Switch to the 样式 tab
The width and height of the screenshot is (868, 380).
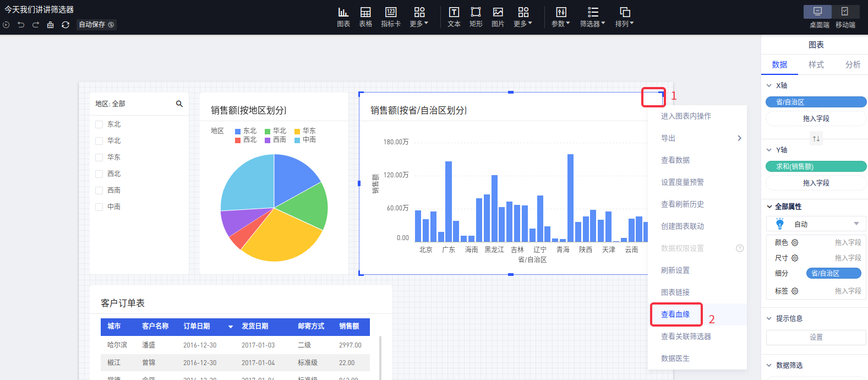[x=816, y=64]
